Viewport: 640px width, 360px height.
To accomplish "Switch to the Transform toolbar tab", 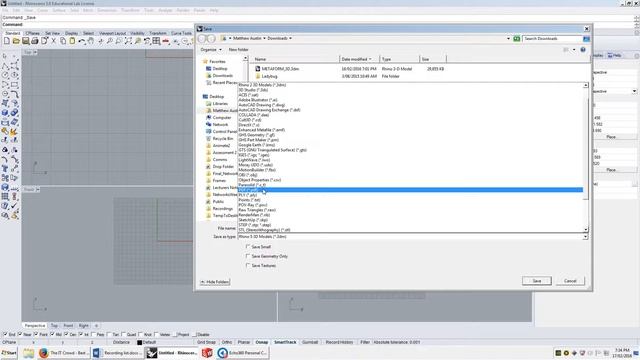I will 158,33.
